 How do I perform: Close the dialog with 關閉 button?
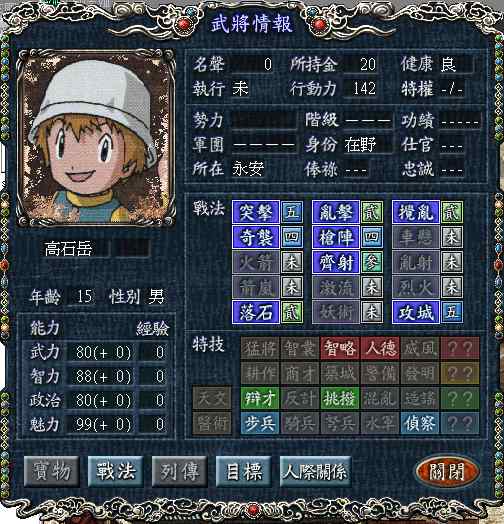[448, 472]
